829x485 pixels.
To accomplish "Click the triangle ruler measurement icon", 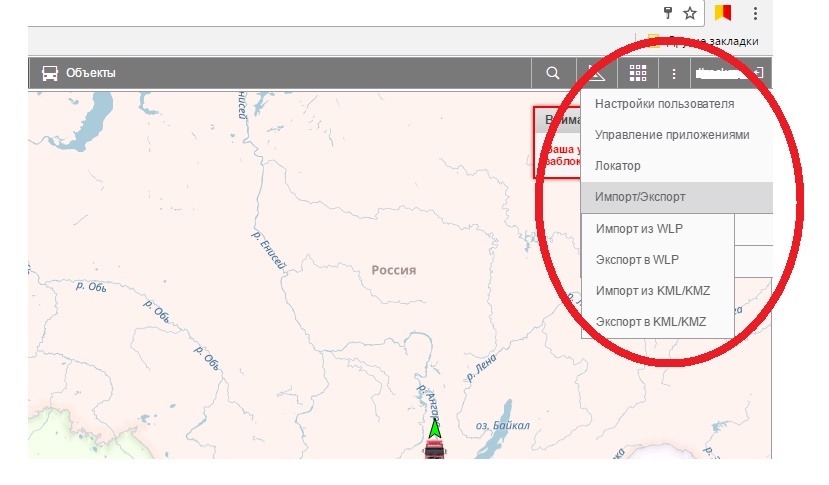I will (596, 73).
